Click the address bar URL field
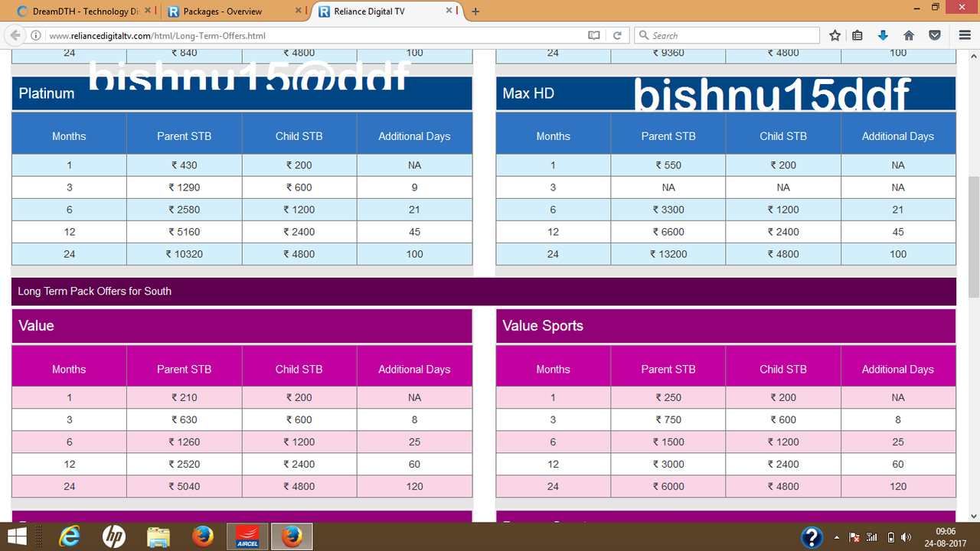Image resolution: width=980 pixels, height=551 pixels. (x=314, y=36)
